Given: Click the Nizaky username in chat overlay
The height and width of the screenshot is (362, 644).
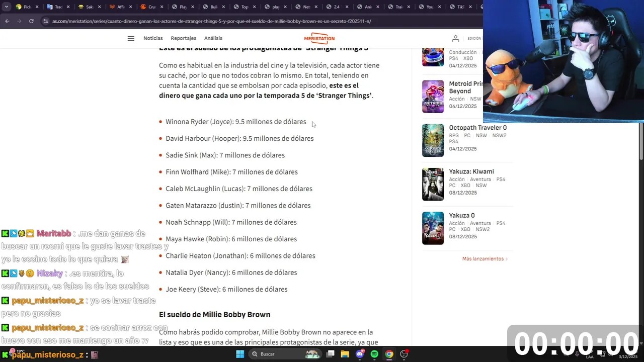Looking at the screenshot, I should click(49, 274).
